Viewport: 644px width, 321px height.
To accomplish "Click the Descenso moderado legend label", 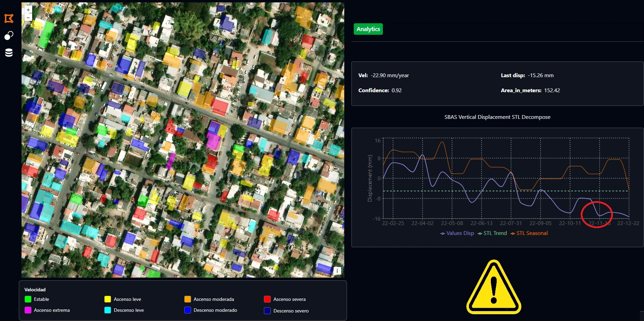I will click(215, 310).
